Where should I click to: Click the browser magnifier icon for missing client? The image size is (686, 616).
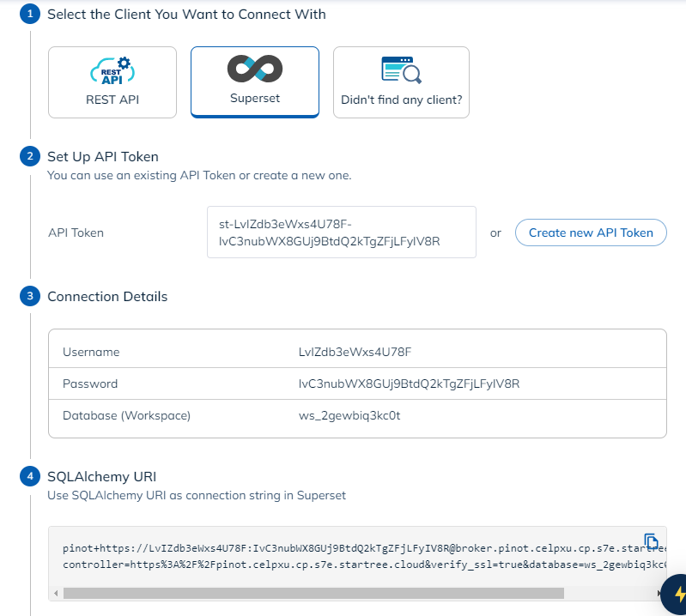(x=401, y=71)
